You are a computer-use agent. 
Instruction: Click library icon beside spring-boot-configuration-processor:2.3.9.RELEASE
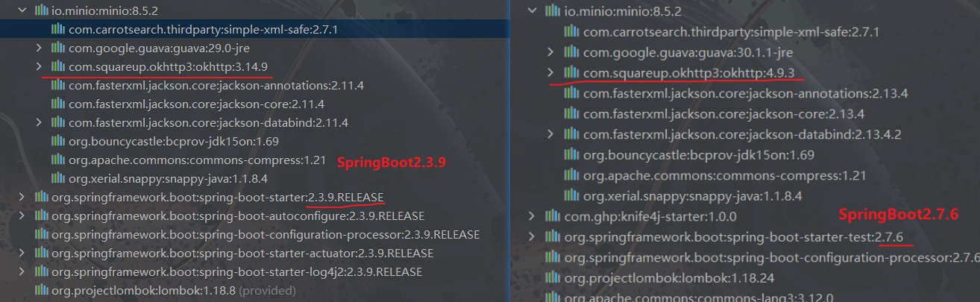(40, 235)
